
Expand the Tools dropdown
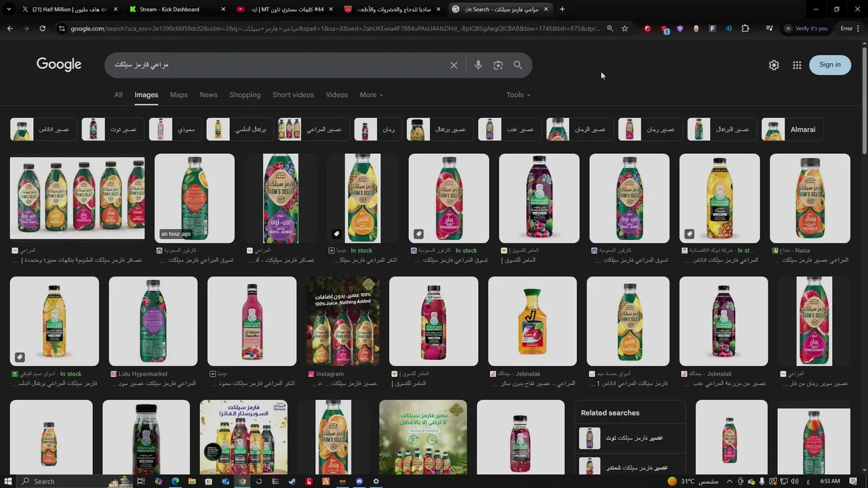click(x=518, y=95)
